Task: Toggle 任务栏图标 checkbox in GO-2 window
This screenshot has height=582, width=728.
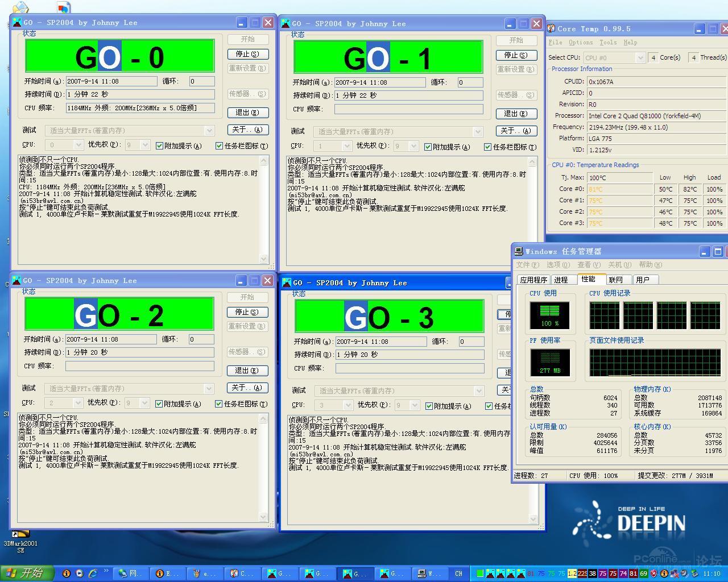Action: pos(218,404)
